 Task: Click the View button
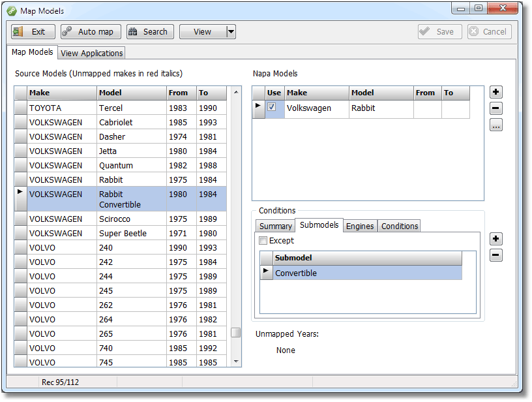coord(202,32)
